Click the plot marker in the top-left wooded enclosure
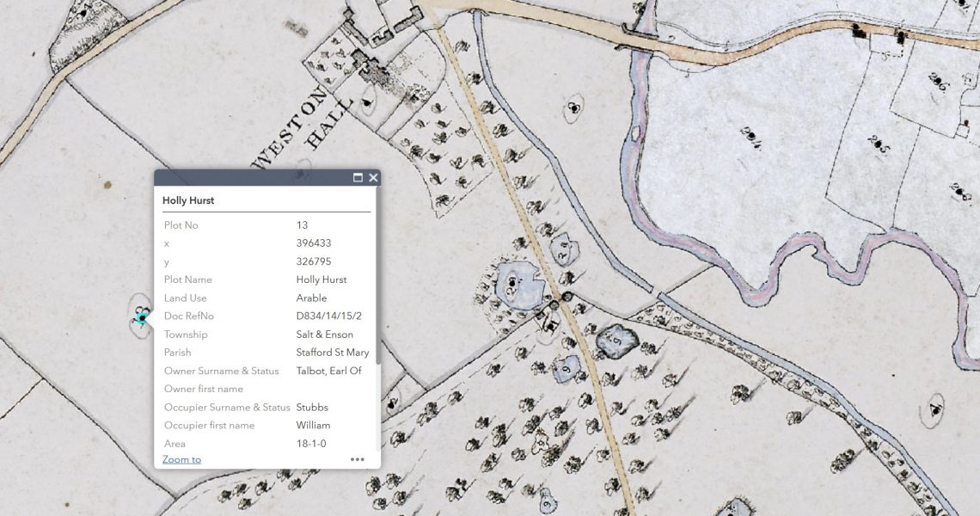 83,14
